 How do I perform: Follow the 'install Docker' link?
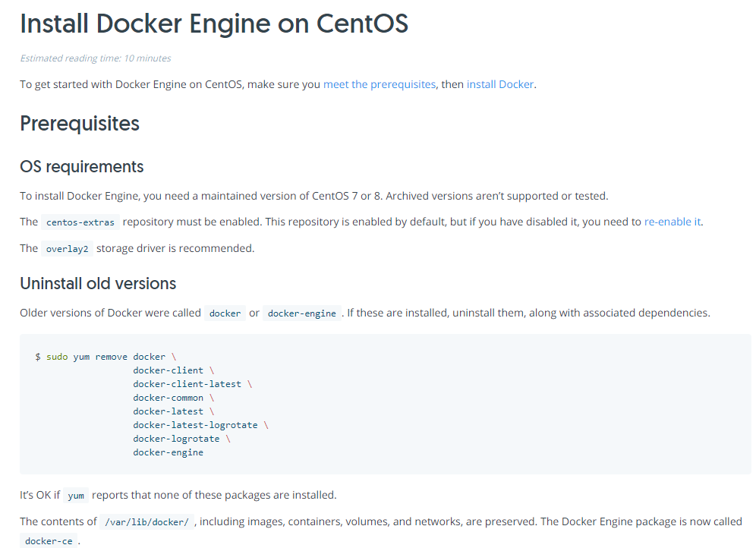[x=500, y=84]
